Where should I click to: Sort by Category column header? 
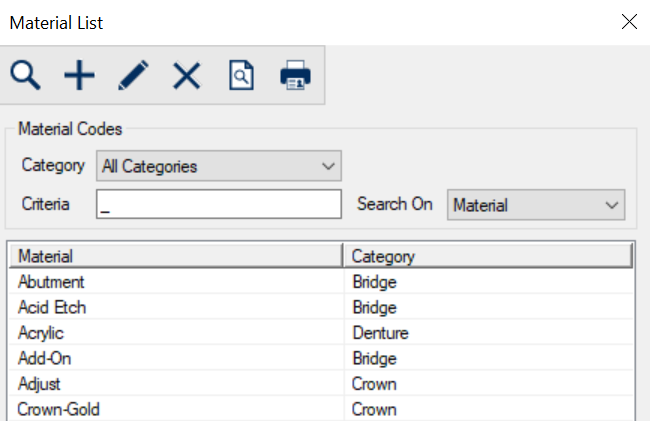click(x=487, y=256)
